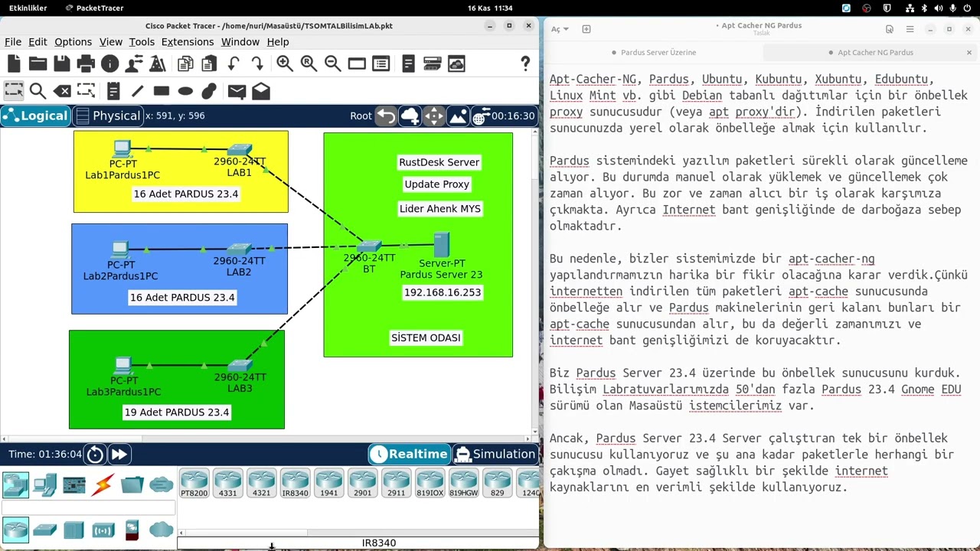The height and width of the screenshot is (551, 980).
Task: Click the Packet Tracer help question mark
Action: click(525, 64)
